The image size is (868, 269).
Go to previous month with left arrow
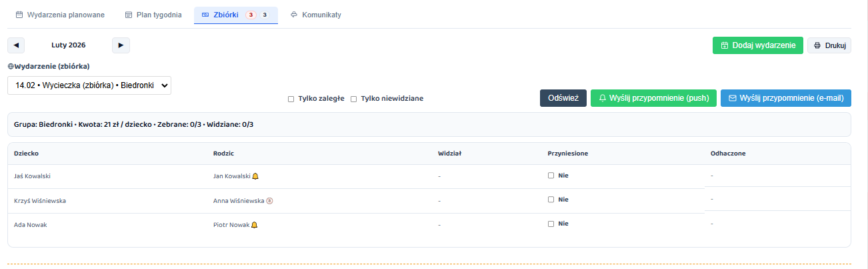[16, 45]
